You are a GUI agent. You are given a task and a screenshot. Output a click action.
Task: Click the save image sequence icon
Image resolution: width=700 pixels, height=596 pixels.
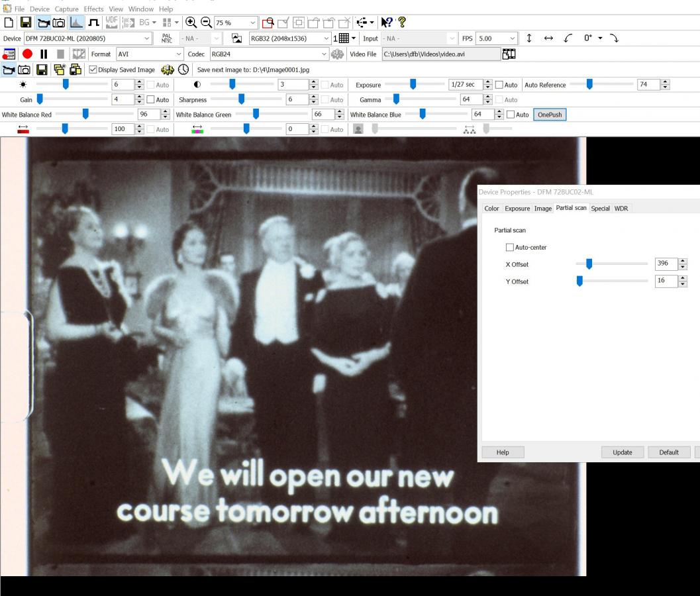[x=75, y=70]
